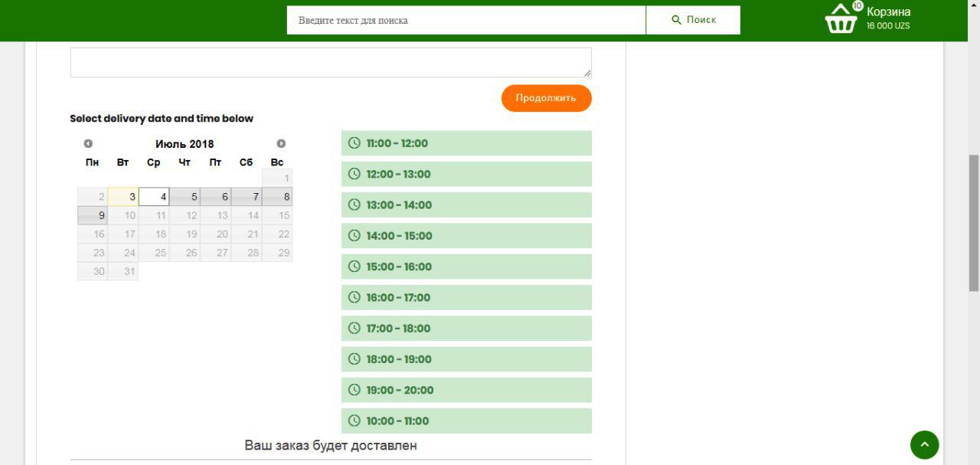Click the clock icon beside 17:00 - 18:00
The height and width of the screenshot is (465, 980).
point(354,328)
